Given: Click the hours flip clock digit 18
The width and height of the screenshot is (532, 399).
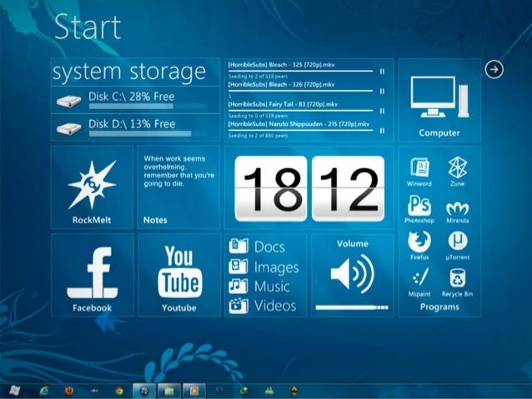Looking at the screenshot, I should click(271, 189).
